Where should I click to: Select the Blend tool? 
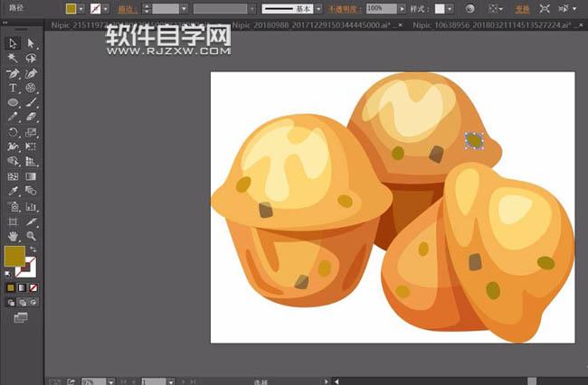pyautogui.click(x=31, y=191)
